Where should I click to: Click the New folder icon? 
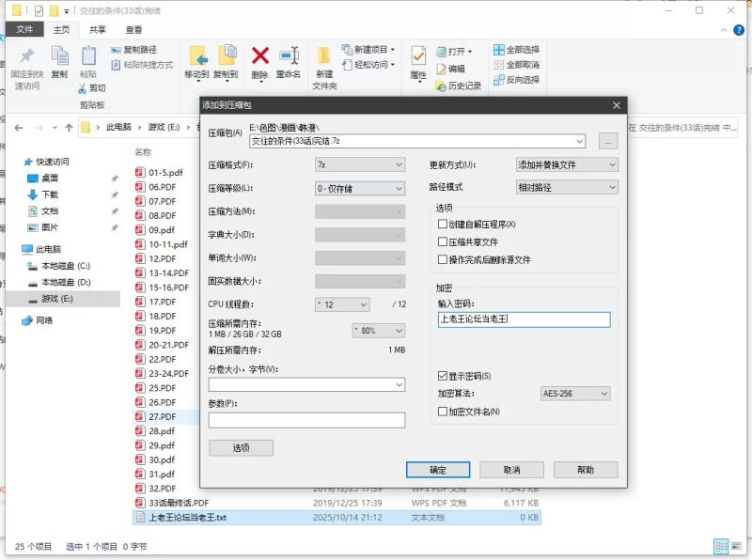point(324,56)
